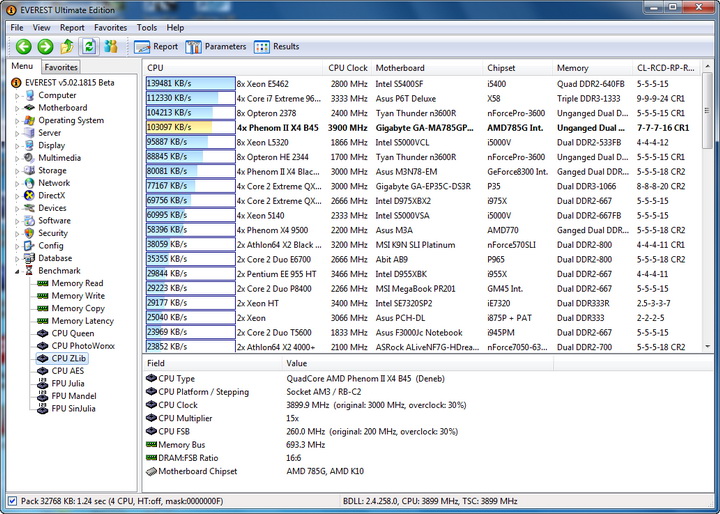
Task: Click the 139481 KB/s result bar
Action: [191, 84]
